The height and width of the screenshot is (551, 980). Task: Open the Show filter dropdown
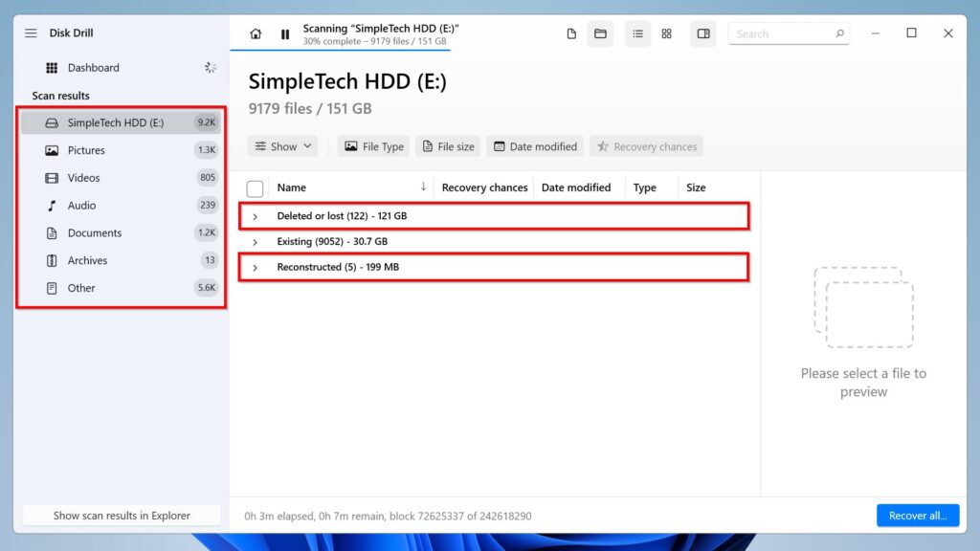click(284, 146)
